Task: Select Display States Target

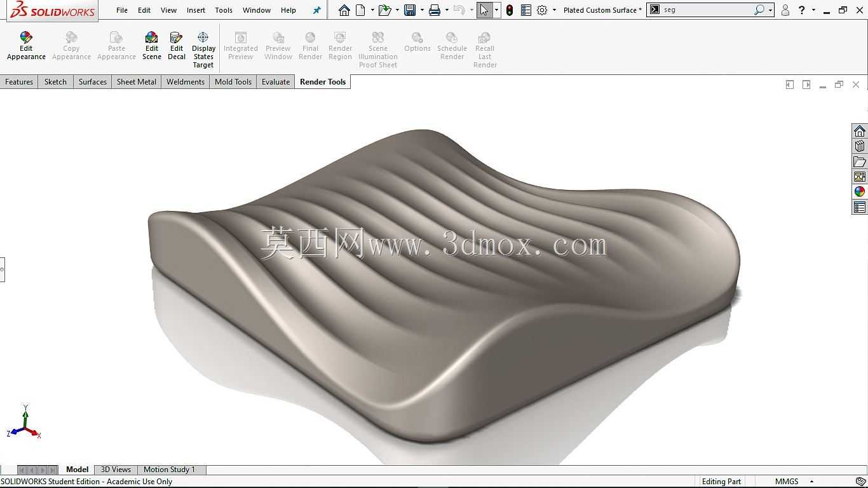Action: click(x=203, y=50)
